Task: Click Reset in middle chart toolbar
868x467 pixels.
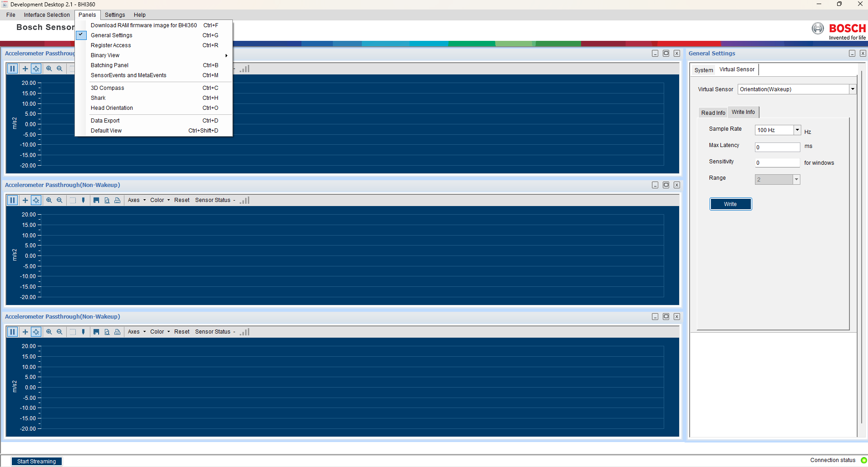Action: pos(182,200)
